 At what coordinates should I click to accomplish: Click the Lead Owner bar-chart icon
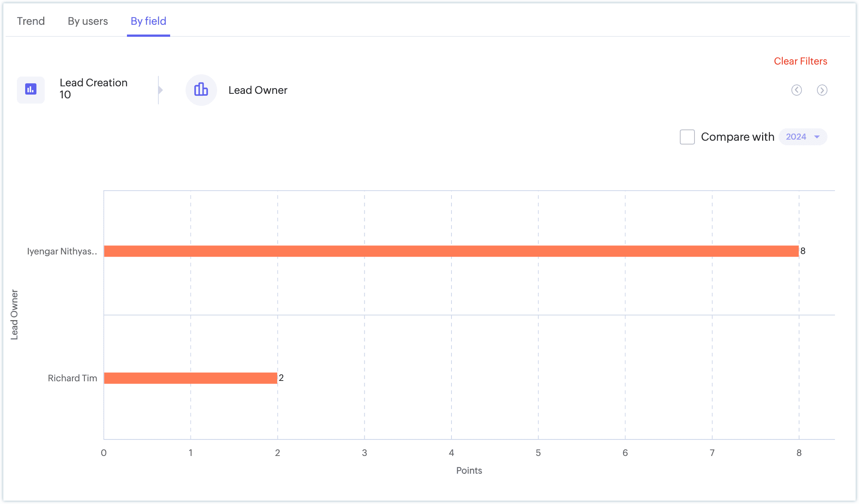(201, 90)
